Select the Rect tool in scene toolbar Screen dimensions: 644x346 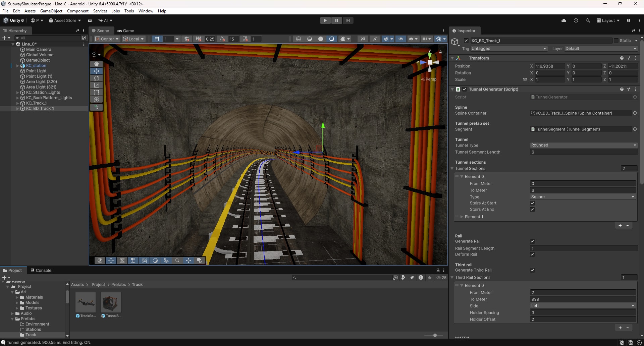pyautogui.click(x=97, y=92)
